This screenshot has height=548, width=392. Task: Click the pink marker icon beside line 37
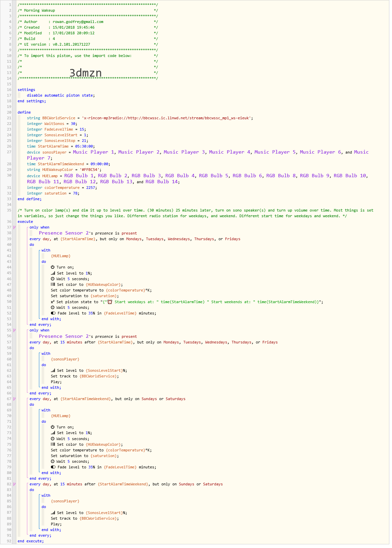(x=14, y=227)
